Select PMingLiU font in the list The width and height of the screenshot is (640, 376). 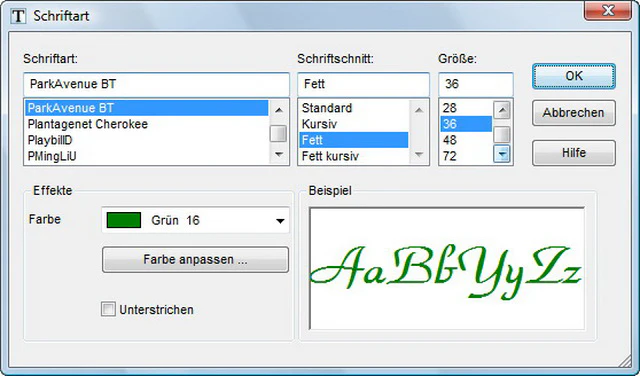pyautogui.click(x=147, y=156)
